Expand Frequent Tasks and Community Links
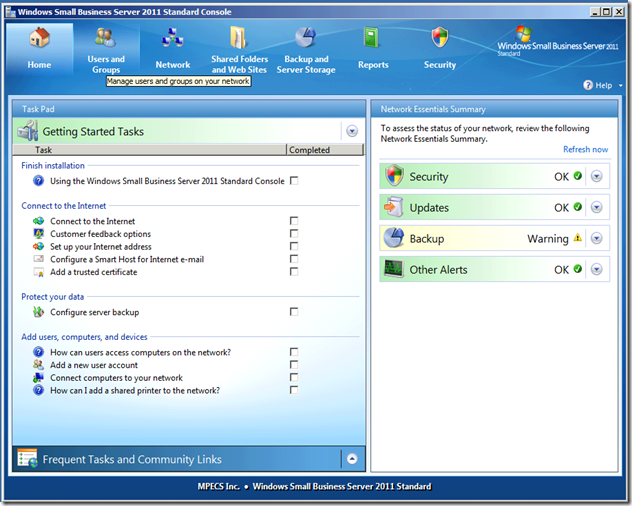The width and height of the screenshot is (632, 506). [351, 459]
